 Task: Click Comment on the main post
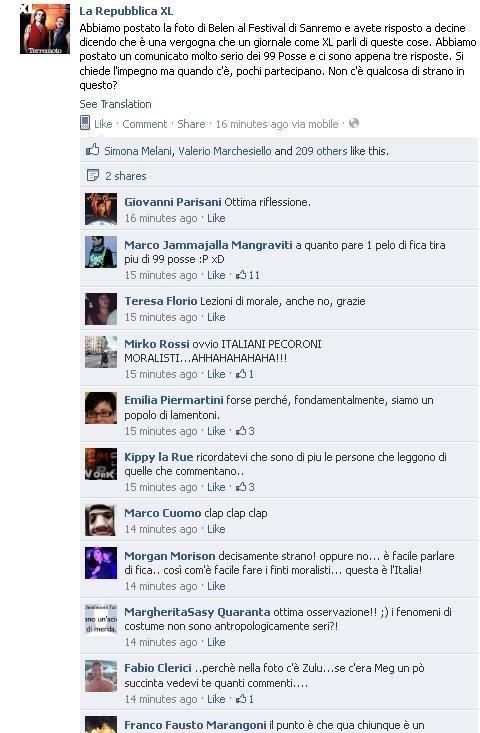pos(144,124)
